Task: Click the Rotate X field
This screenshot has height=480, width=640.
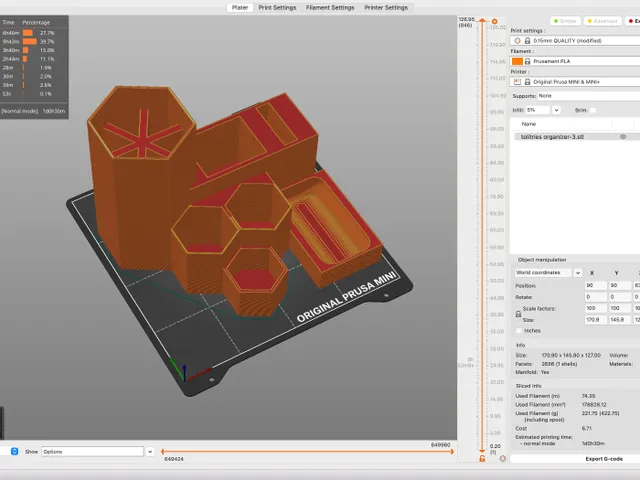Action: (x=595, y=297)
